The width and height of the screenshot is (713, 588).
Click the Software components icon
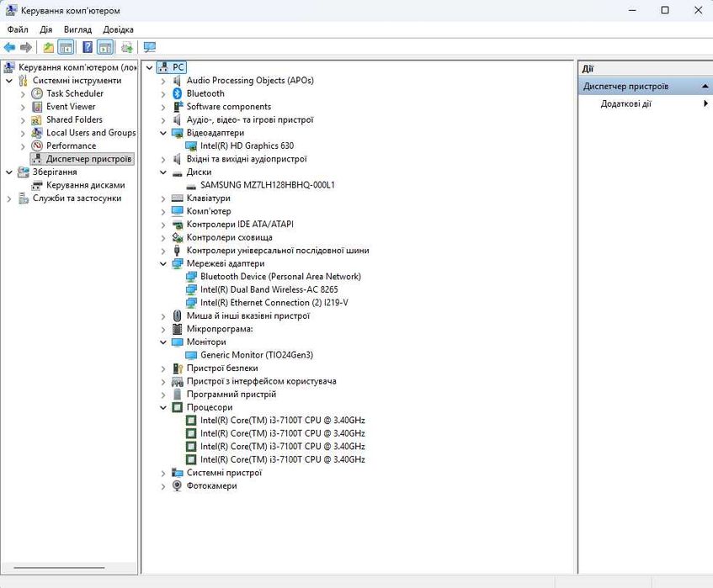[x=178, y=107]
